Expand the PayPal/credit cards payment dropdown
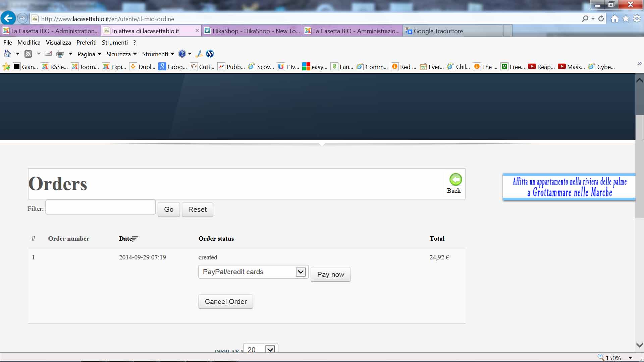The height and width of the screenshot is (362, 644). 301,272
